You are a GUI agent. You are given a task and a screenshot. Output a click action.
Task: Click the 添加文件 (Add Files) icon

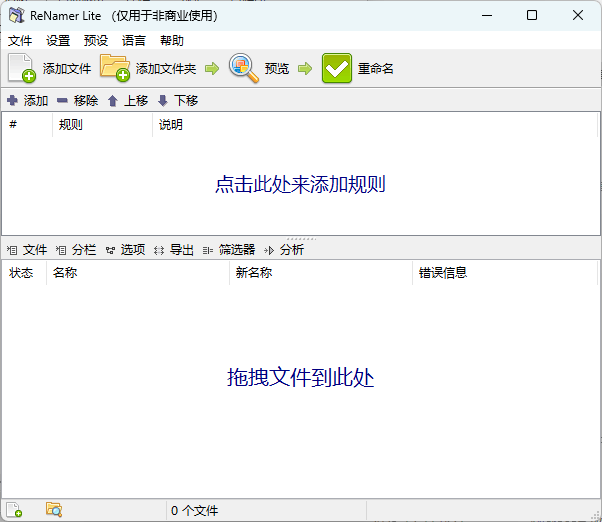pyautogui.click(x=22, y=68)
